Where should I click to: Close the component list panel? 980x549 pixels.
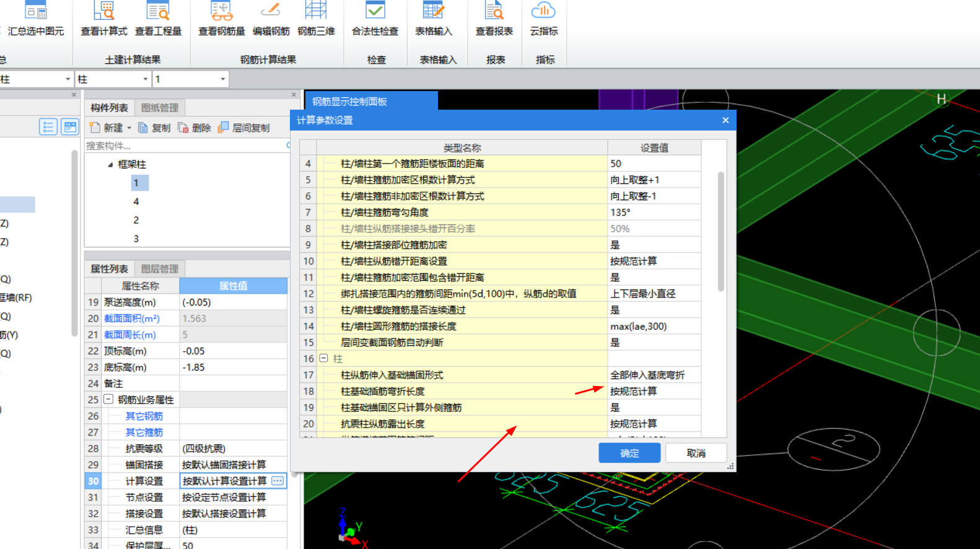click(294, 95)
